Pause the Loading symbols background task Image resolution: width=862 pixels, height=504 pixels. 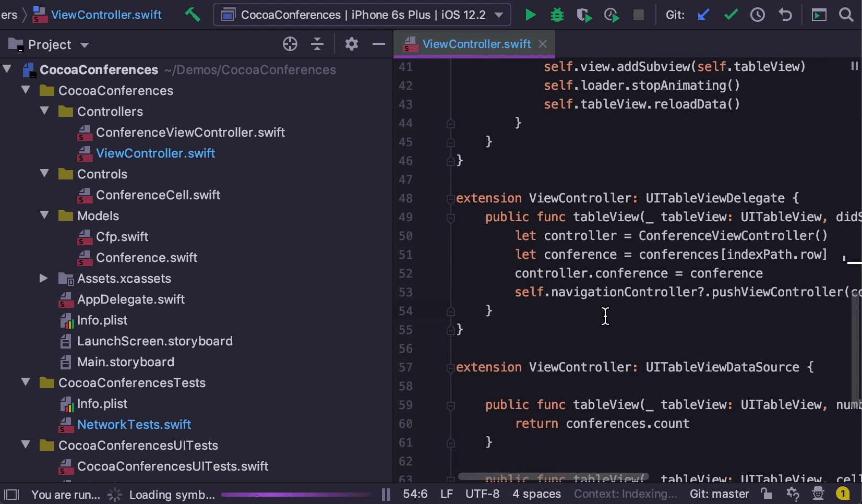point(386,494)
